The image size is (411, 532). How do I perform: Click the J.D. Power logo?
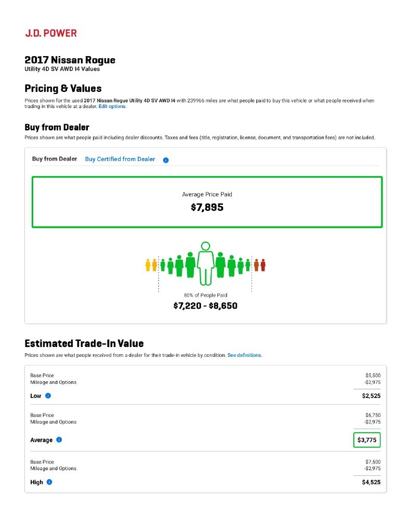pyautogui.click(x=51, y=33)
